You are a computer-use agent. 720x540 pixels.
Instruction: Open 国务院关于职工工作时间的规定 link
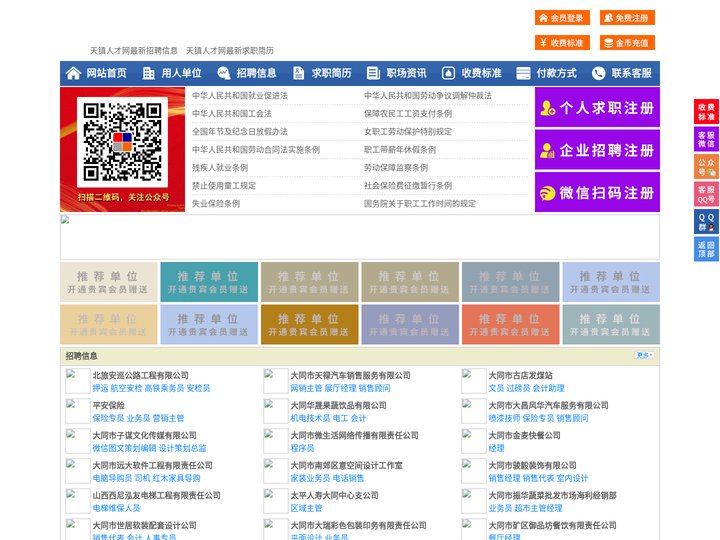[420, 203]
